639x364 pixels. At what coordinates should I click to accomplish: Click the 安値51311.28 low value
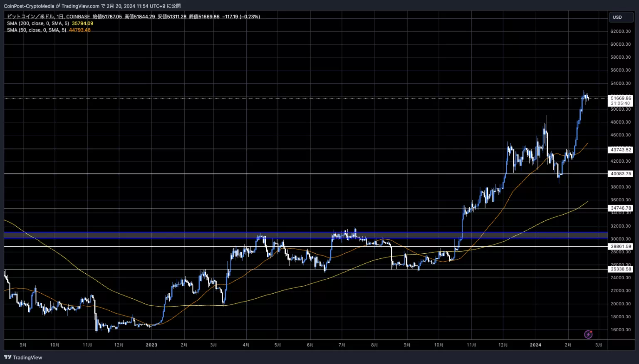tap(172, 17)
